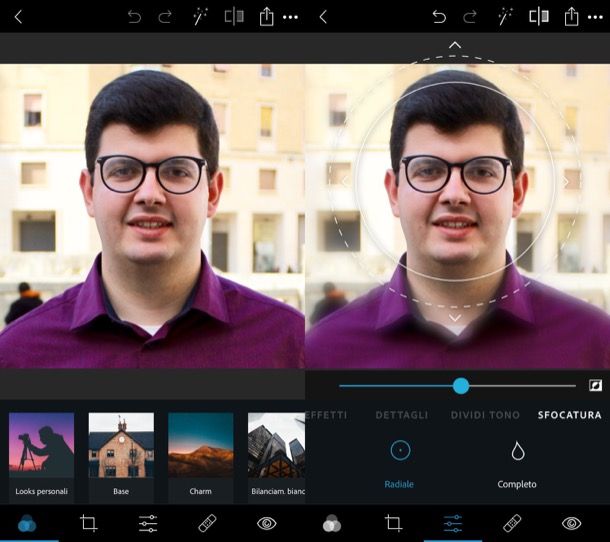The width and height of the screenshot is (610, 542).
Task: Select crop tool on left bottom bar
Action: tap(89, 523)
